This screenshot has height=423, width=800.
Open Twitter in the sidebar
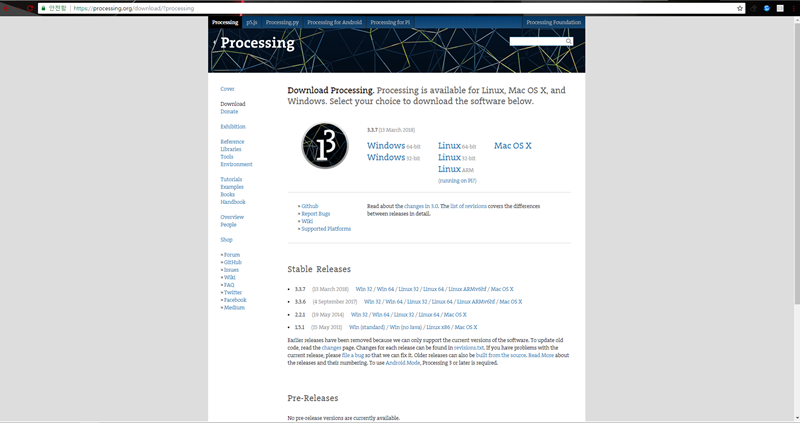point(233,292)
